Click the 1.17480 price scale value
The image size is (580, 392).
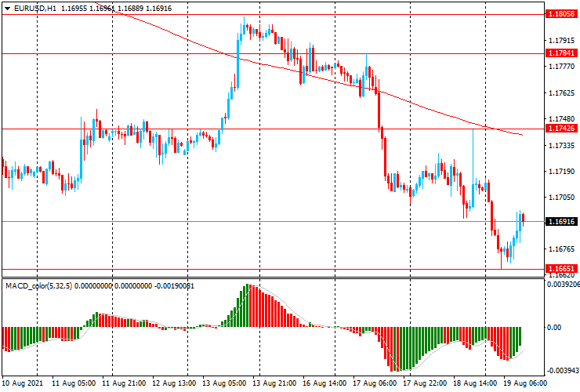[562, 119]
